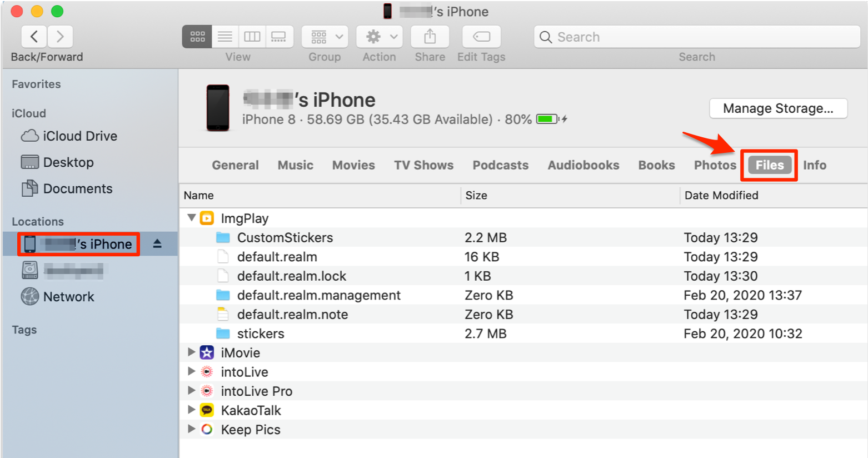The height and width of the screenshot is (458, 868).
Task: Open the Podcasts tab
Action: 501,165
